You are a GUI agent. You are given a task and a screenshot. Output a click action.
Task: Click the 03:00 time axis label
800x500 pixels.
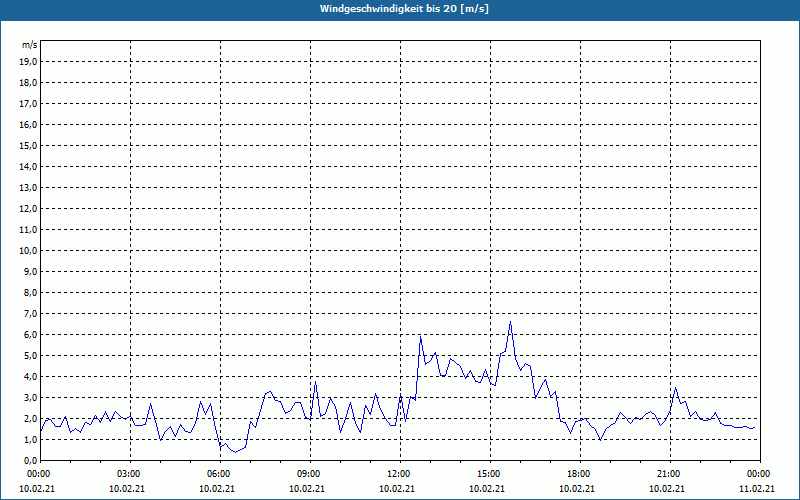[x=129, y=474]
